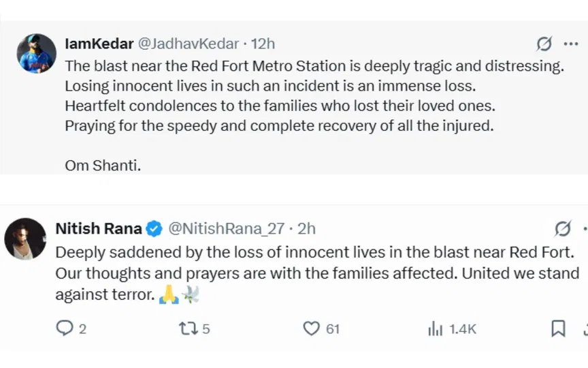Open the more options menu on IamKedar's post
Viewport: 588px width, 368px height.
(570, 45)
